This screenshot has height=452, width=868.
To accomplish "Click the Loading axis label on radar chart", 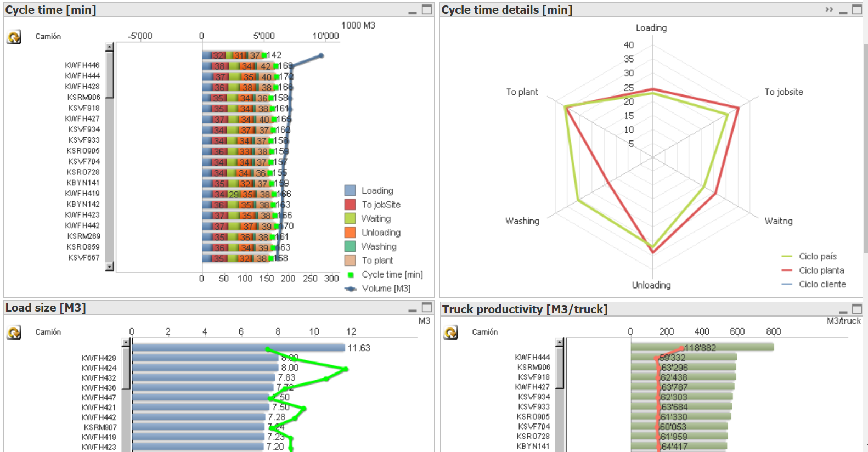I will 651,28.
